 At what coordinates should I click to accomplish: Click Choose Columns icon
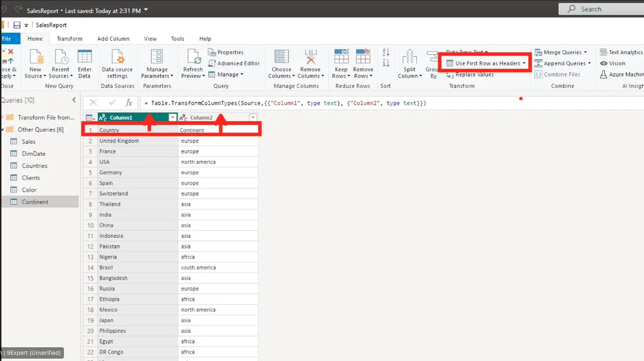pos(281,56)
